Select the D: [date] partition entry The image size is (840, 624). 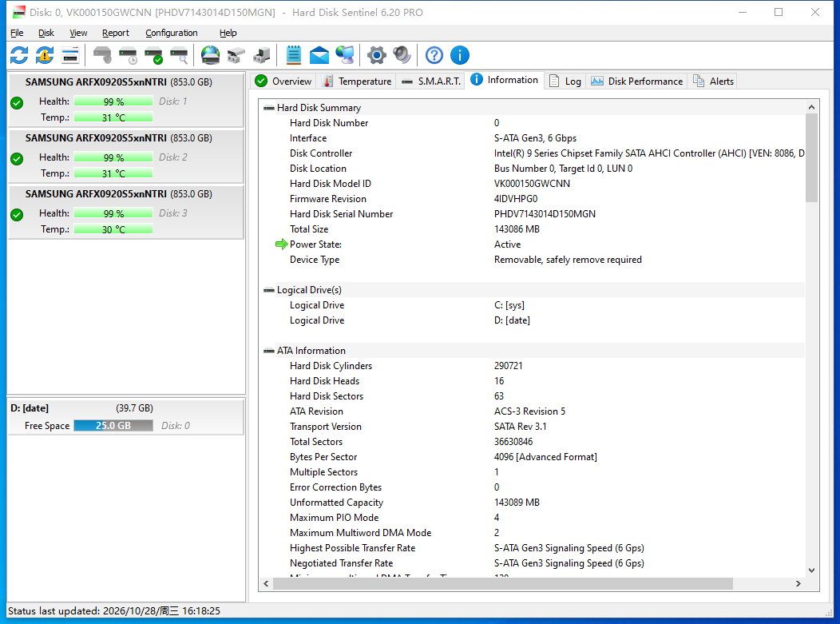pos(126,416)
